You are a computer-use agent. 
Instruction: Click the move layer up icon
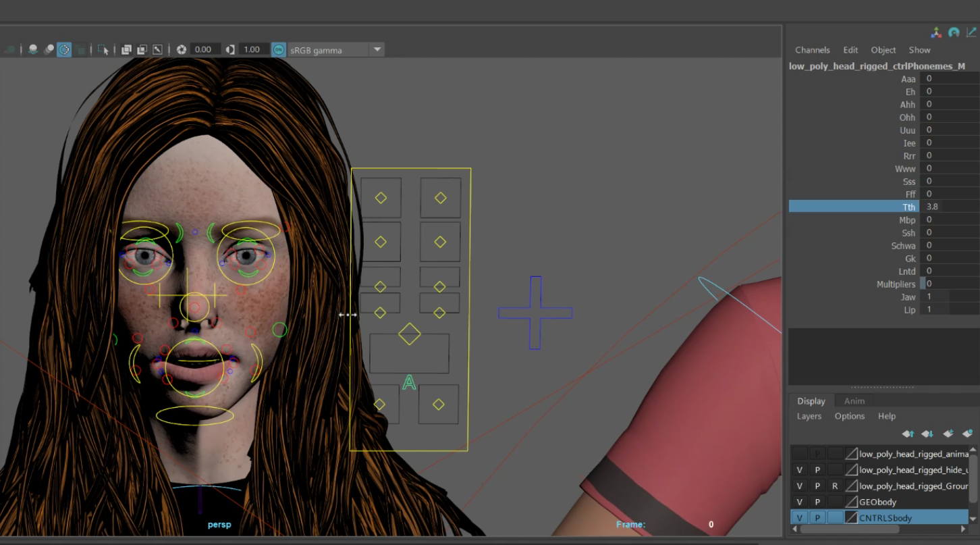908,434
